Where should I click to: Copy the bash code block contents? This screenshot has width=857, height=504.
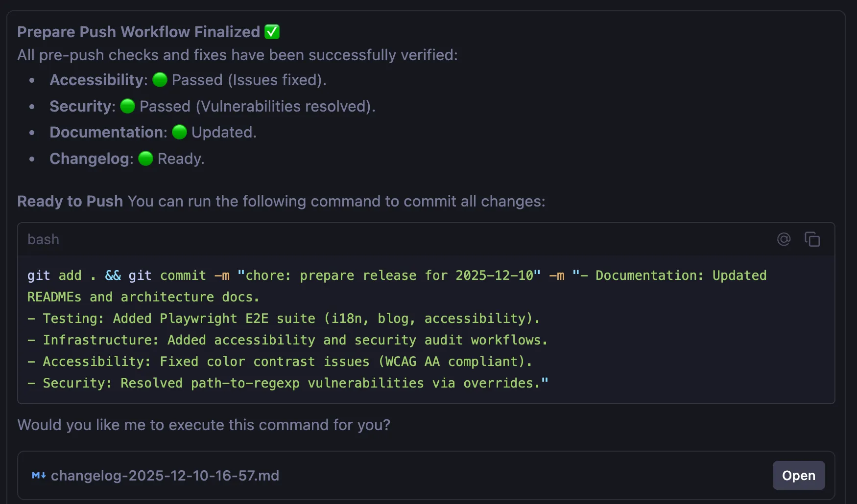(x=812, y=239)
